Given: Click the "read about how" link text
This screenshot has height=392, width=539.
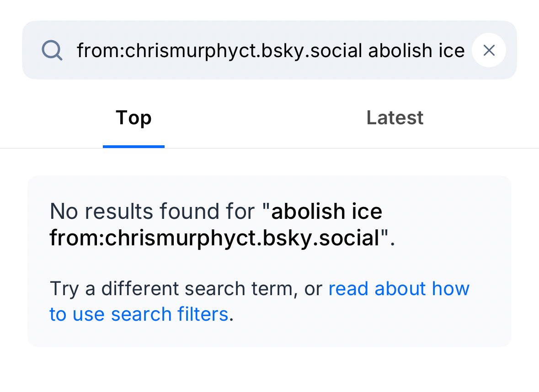Looking at the screenshot, I should click(399, 289).
